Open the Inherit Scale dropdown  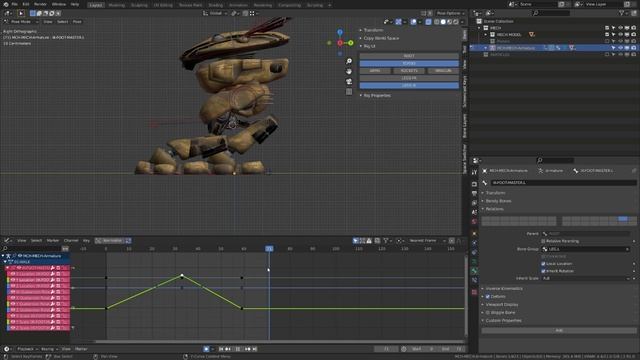click(586, 278)
